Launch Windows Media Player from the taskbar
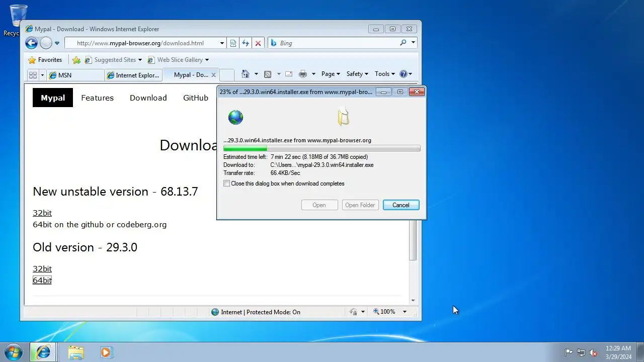Image resolution: width=644 pixels, height=362 pixels. tap(106, 352)
